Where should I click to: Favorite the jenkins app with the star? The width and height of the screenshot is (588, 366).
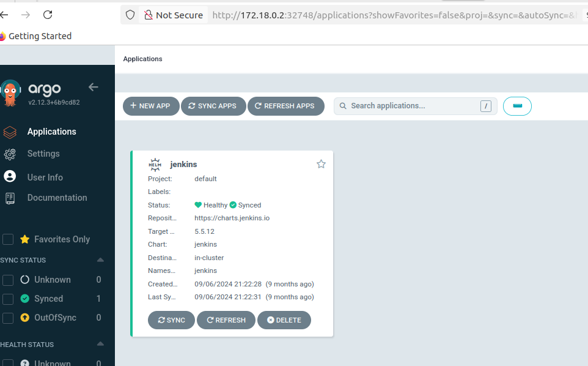321,164
